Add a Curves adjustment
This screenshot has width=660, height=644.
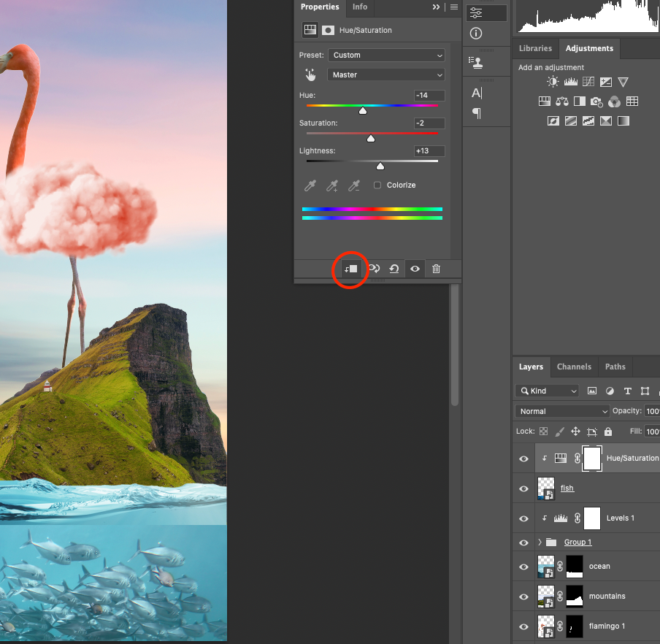coord(588,83)
